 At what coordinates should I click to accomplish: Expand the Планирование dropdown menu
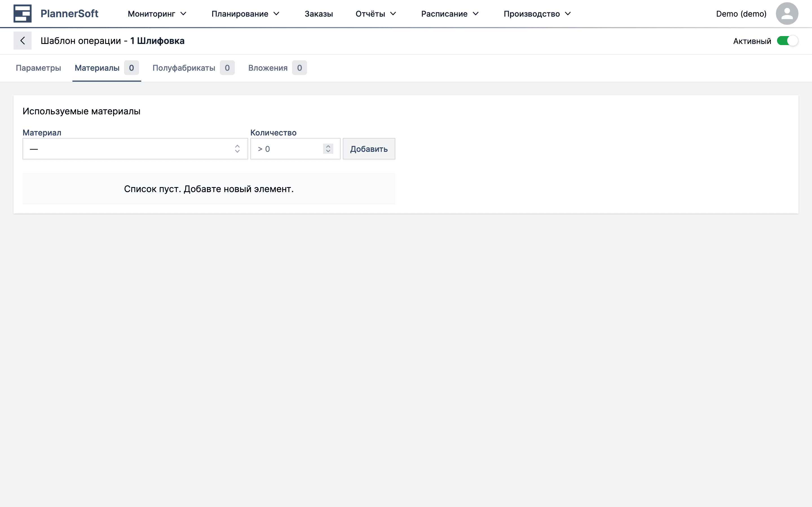pyautogui.click(x=245, y=14)
